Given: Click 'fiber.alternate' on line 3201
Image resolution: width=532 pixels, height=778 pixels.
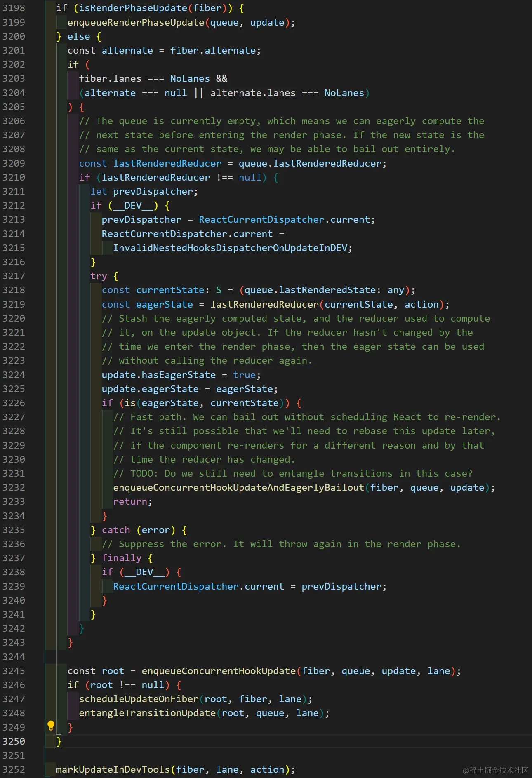Looking at the screenshot, I should [213, 50].
